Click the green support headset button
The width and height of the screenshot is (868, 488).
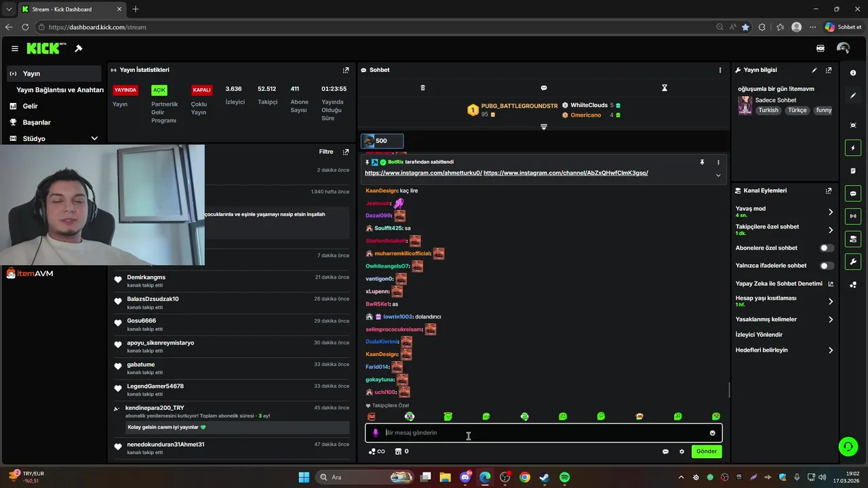pos(848,446)
